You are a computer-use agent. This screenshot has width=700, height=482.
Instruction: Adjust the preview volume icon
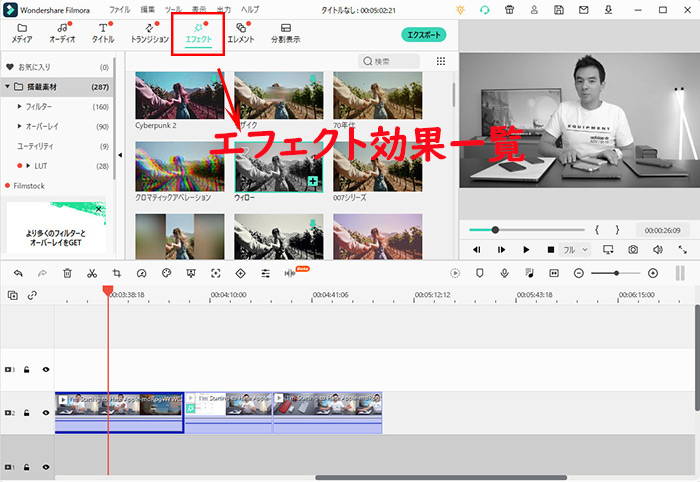pos(658,250)
